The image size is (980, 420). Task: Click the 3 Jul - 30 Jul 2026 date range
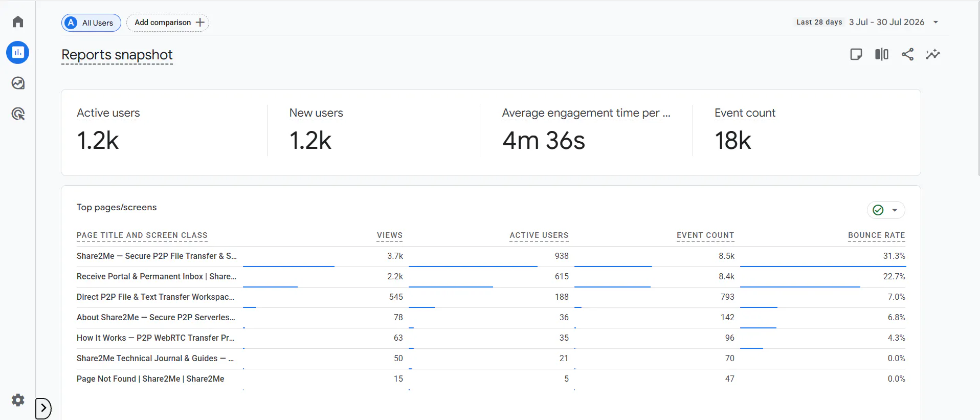point(886,22)
